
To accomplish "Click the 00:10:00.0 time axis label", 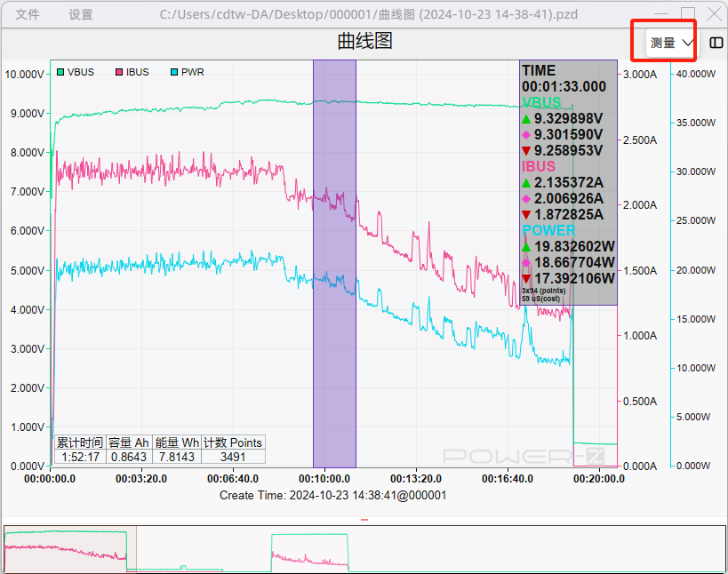I will 331,479.
